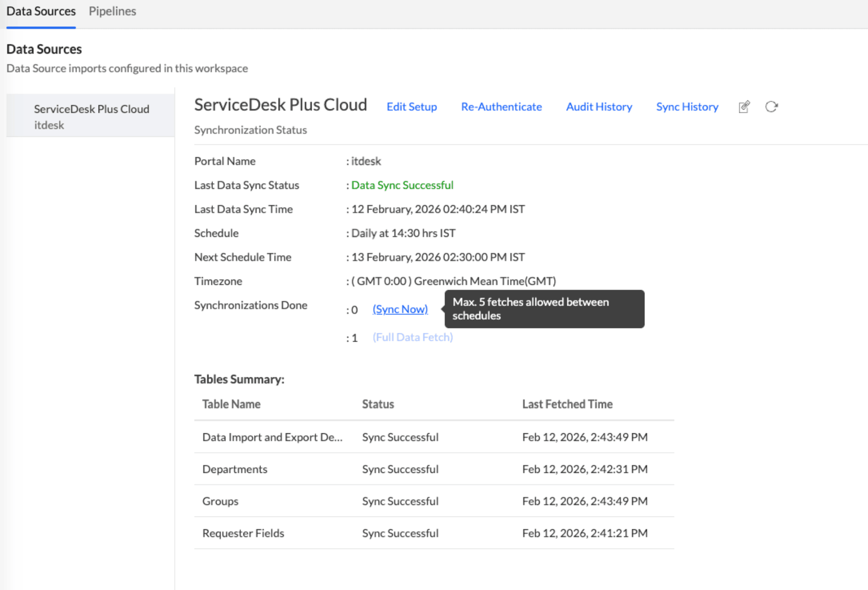Click the Departments table name
868x590 pixels.
(235, 469)
